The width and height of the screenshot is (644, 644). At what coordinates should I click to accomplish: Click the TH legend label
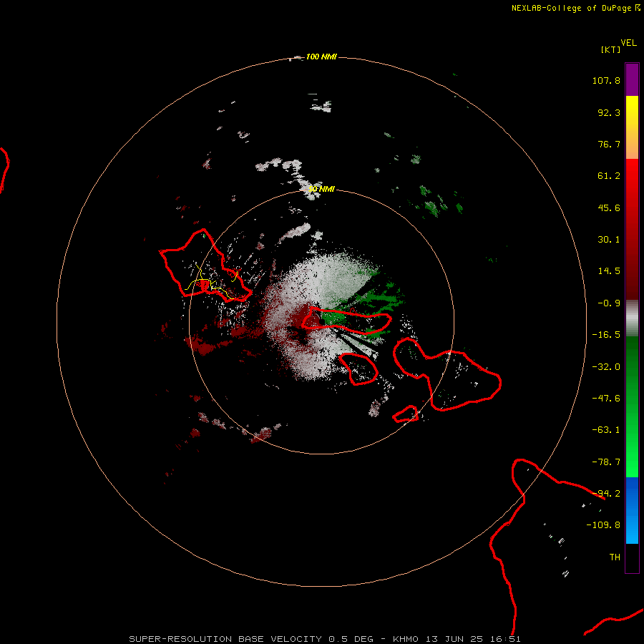615,557
